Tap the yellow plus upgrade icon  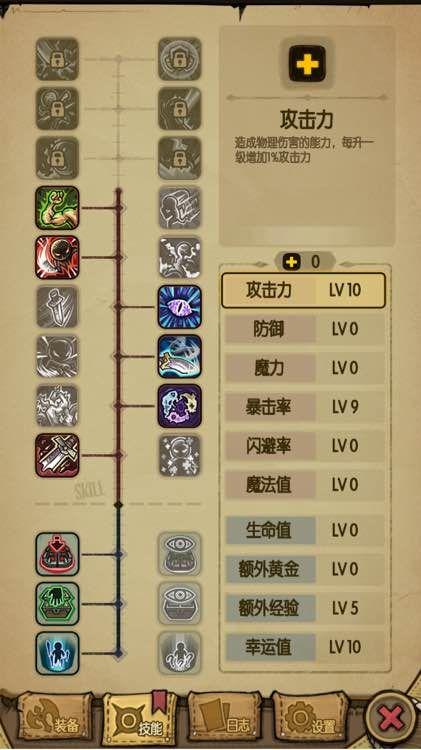pos(307,63)
